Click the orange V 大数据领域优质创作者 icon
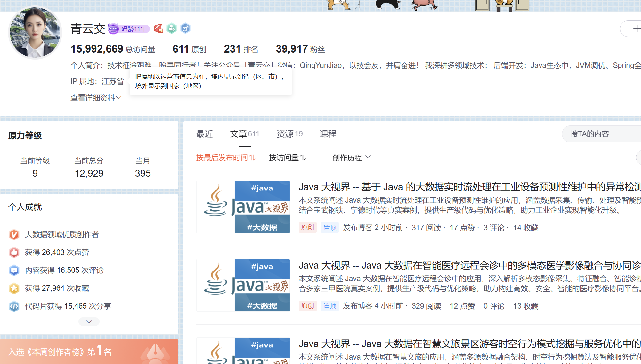Viewport: 641px width, 364px height. pyautogui.click(x=14, y=234)
